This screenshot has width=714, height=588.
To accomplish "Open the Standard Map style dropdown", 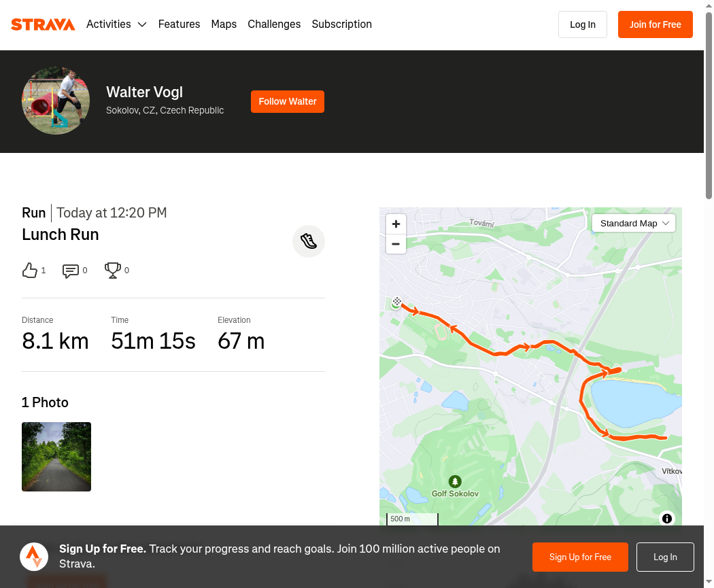I will pos(633,224).
